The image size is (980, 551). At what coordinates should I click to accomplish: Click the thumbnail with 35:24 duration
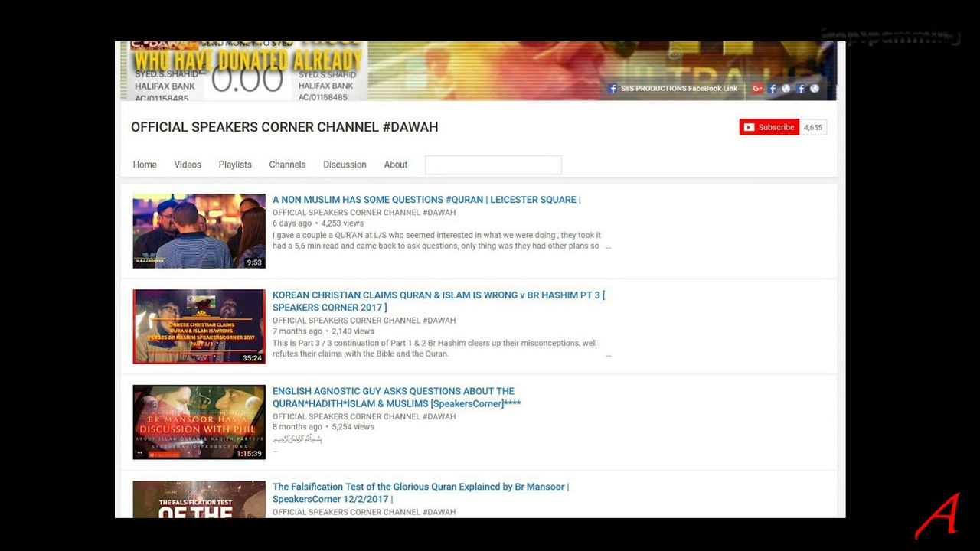tap(199, 327)
